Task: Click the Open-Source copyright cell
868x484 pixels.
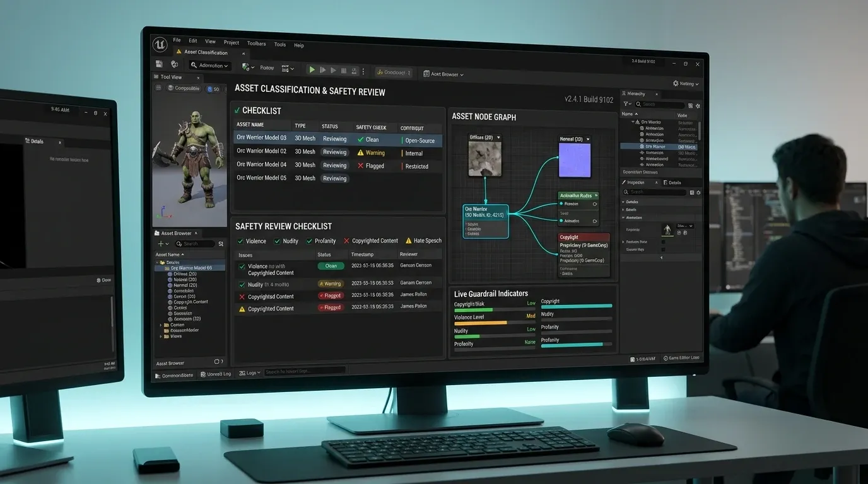Action: coord(419,141)
